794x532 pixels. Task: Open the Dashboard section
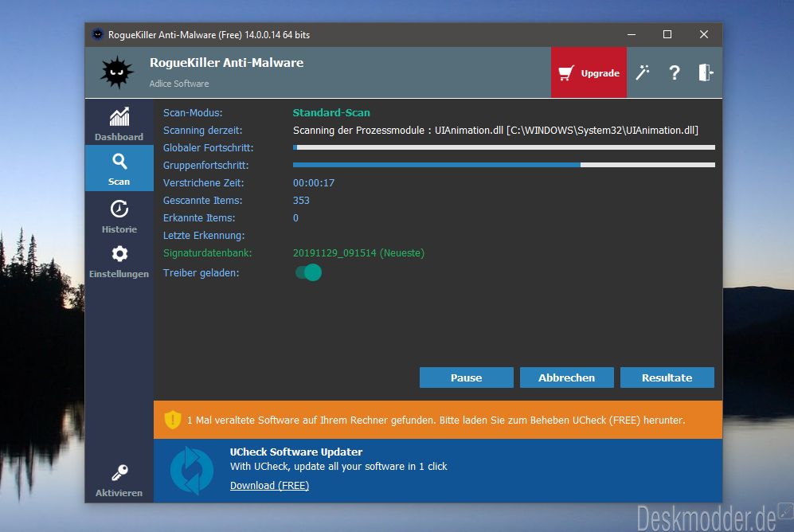tap(119, 123)
